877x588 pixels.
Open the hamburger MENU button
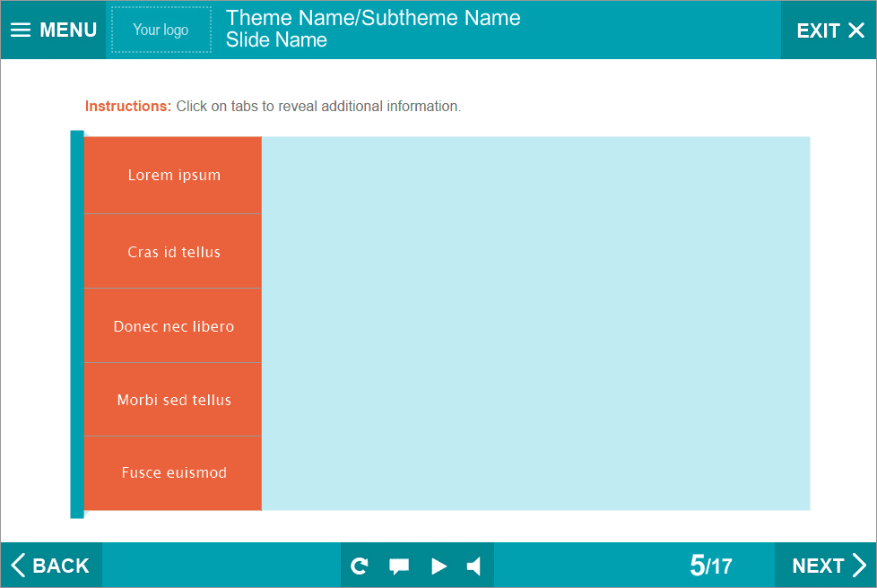pyautogui.click(x=53, y=30)
